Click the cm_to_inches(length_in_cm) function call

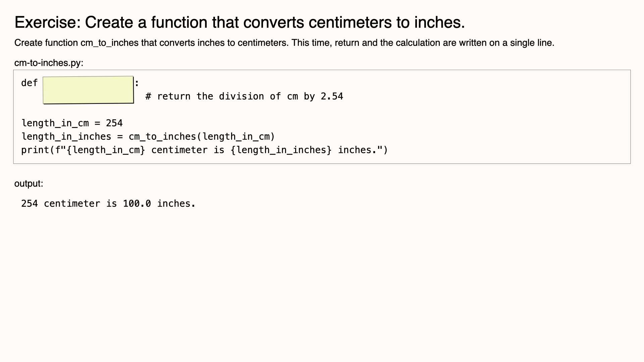coord(202,136)
